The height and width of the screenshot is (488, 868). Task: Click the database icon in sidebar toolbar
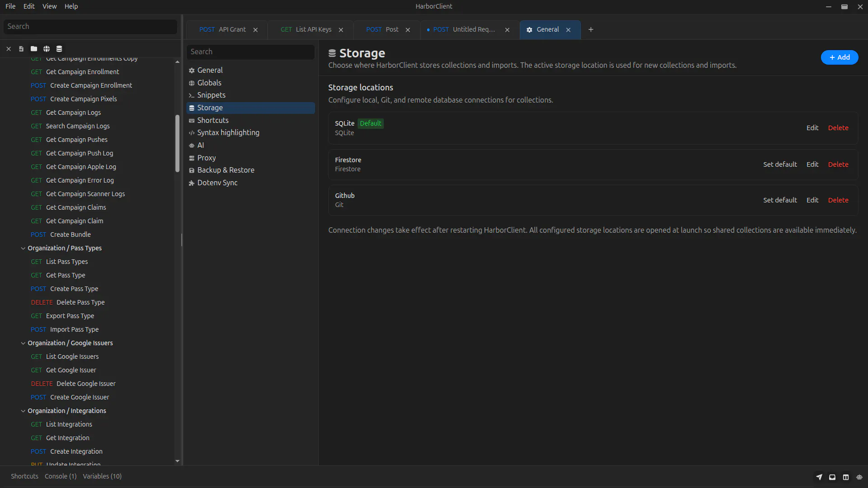(x=59, y=49)
